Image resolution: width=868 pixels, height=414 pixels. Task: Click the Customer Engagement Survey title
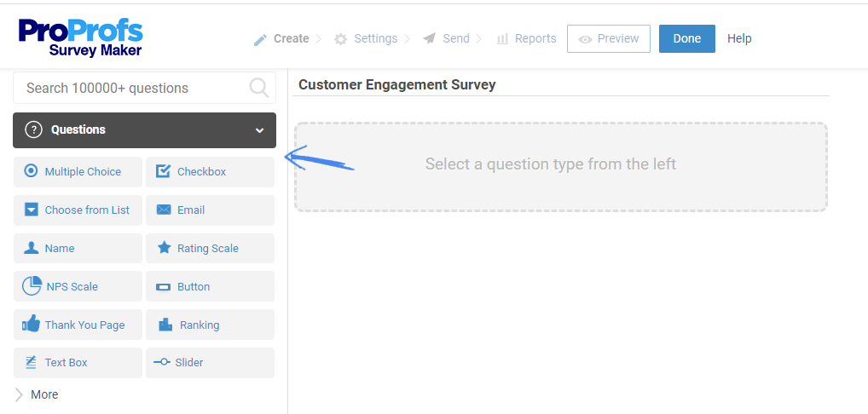[x=397, y=84]
